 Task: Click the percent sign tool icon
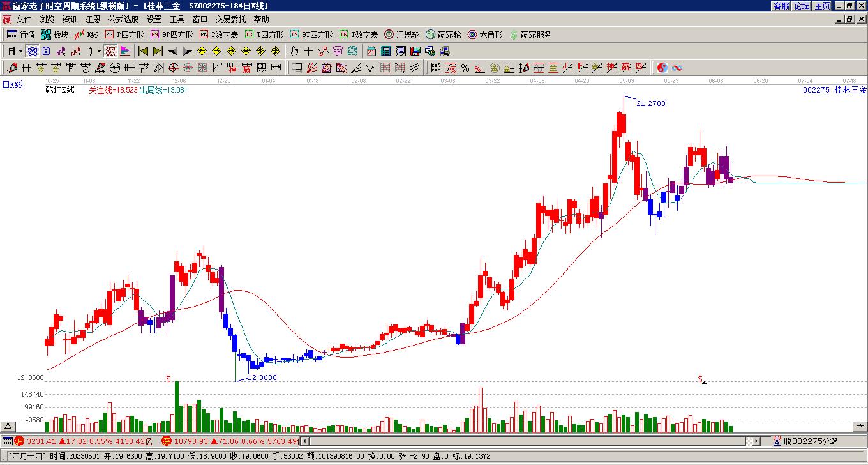tap(465, 68)
